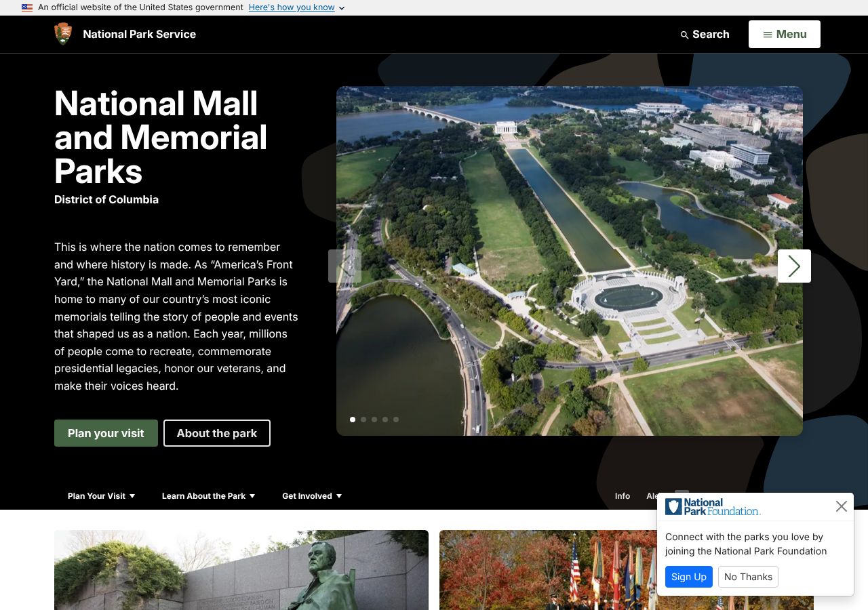Open the hamburger Menu button
This screenshot has width=868, height=610.
[x=785, y=34]
